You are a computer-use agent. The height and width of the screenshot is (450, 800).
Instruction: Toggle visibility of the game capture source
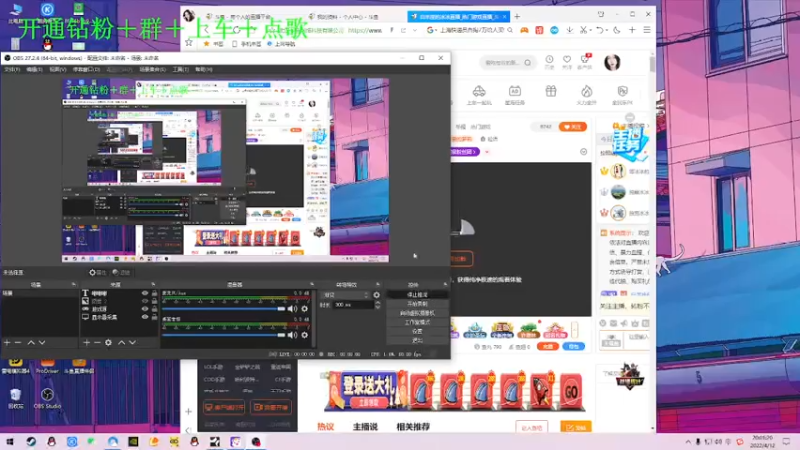(145, 309)
